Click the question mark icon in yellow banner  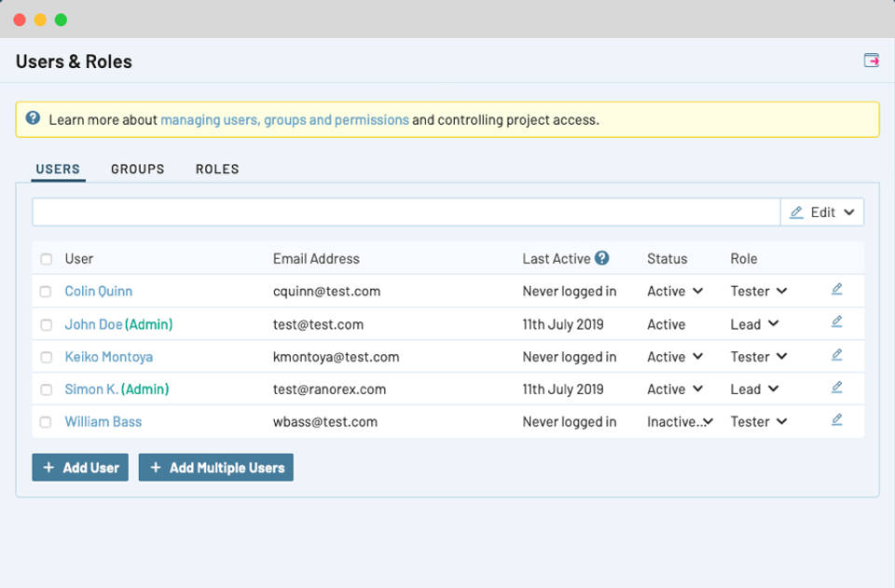[x=33, y=118]
